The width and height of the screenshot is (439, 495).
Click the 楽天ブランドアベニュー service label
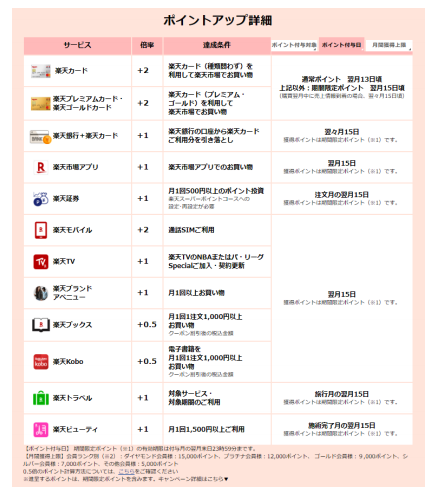pyautogui.click(x=72, y=293)
